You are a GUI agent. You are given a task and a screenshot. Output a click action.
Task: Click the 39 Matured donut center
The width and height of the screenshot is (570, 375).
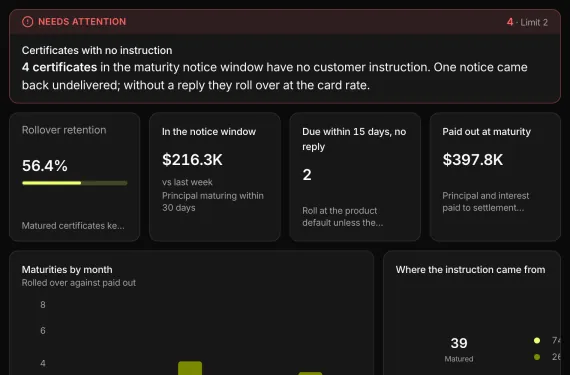[x=459, y=349]
